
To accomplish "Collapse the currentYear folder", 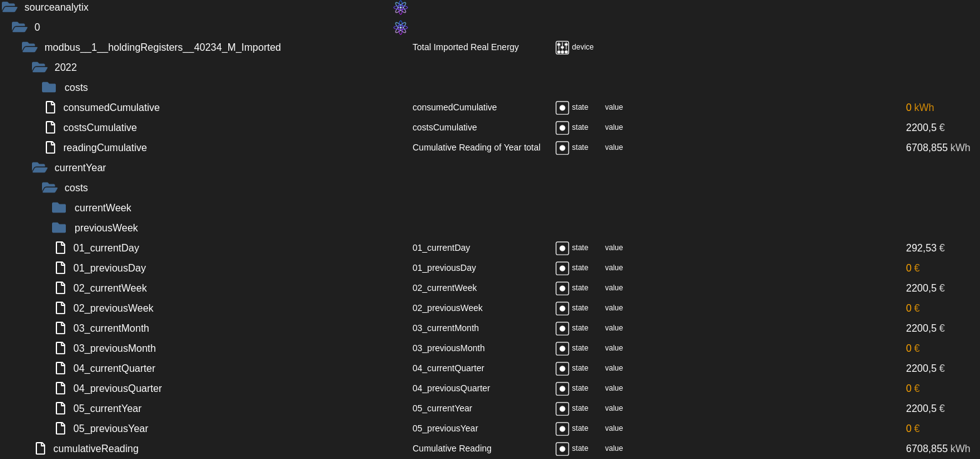I will pyautogui.click(x=40, y=168).
